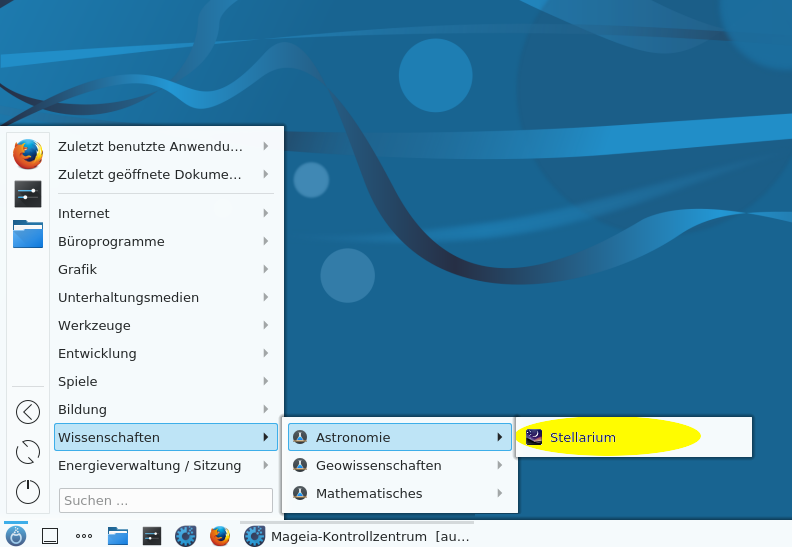792x547 pixels.
Task: Expand arrow next to Grafik
Action: 266,269
